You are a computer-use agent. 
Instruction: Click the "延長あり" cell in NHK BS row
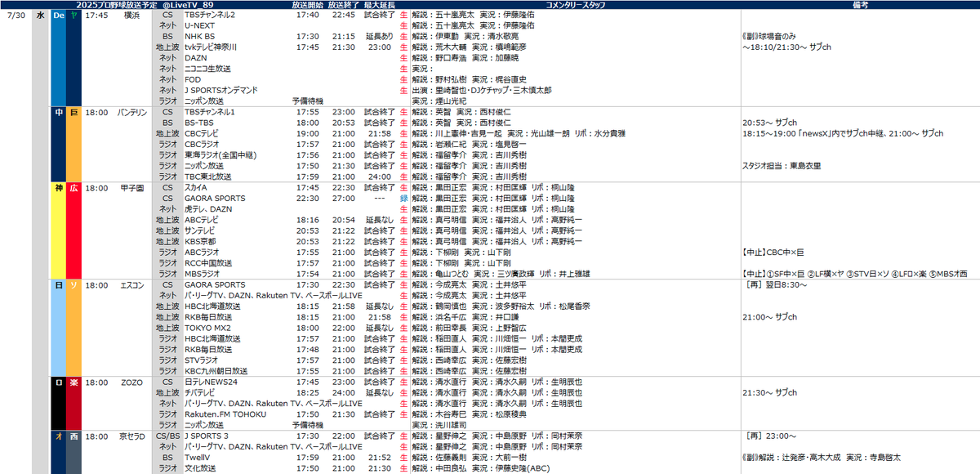coord(380,37)
